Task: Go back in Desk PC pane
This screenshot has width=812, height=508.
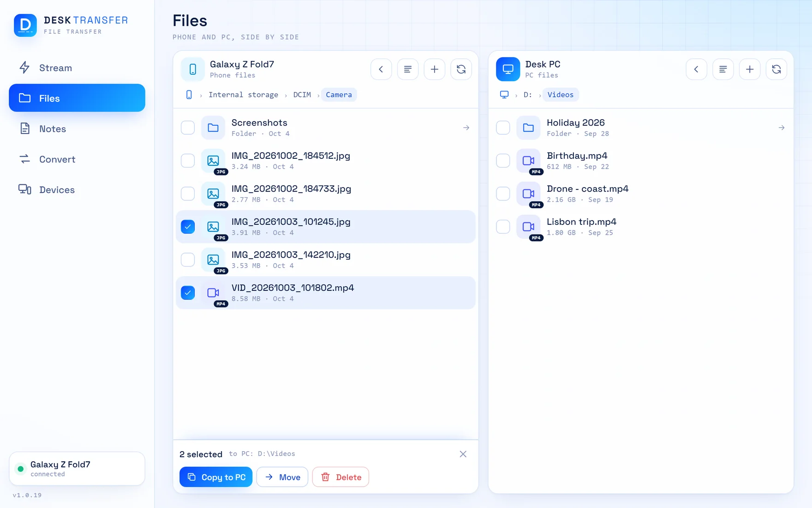Action: [x=697, y=69]
